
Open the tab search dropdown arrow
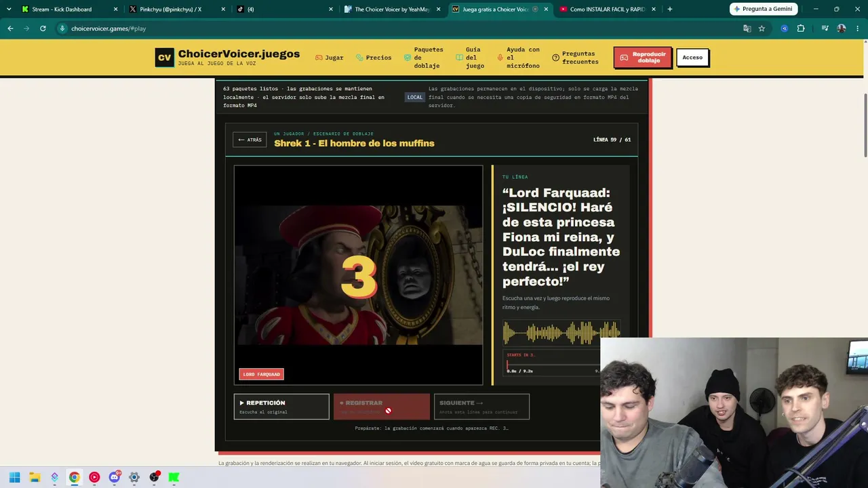9,9
